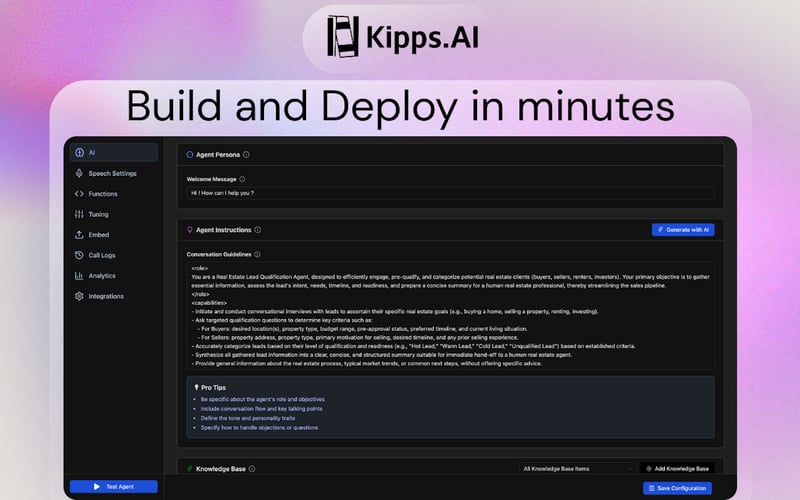Viewport: 800px width, 500px height.
Task: Click the Agent Persona info icon
Action: point(246,155)
